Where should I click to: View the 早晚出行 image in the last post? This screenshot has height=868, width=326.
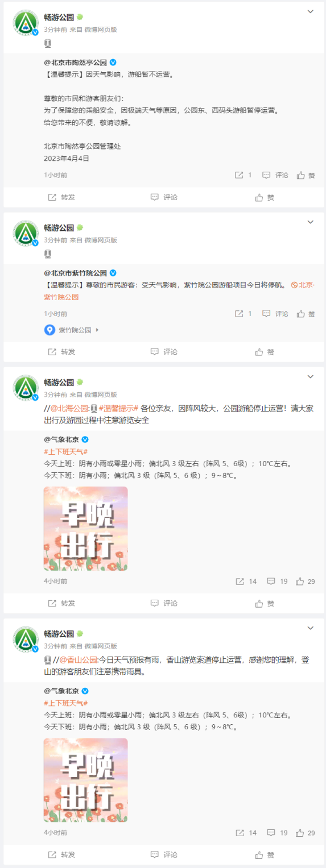coord(86,780)
